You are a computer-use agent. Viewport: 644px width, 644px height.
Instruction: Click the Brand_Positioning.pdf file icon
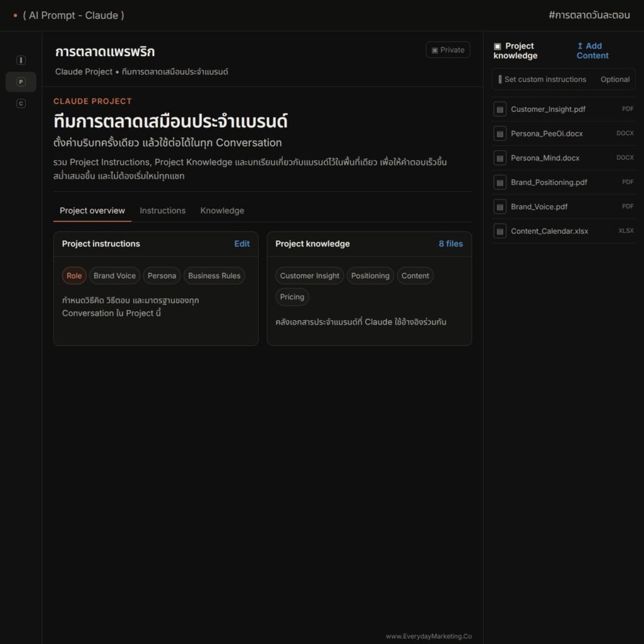pyautogui.click(x=499, y=182)
